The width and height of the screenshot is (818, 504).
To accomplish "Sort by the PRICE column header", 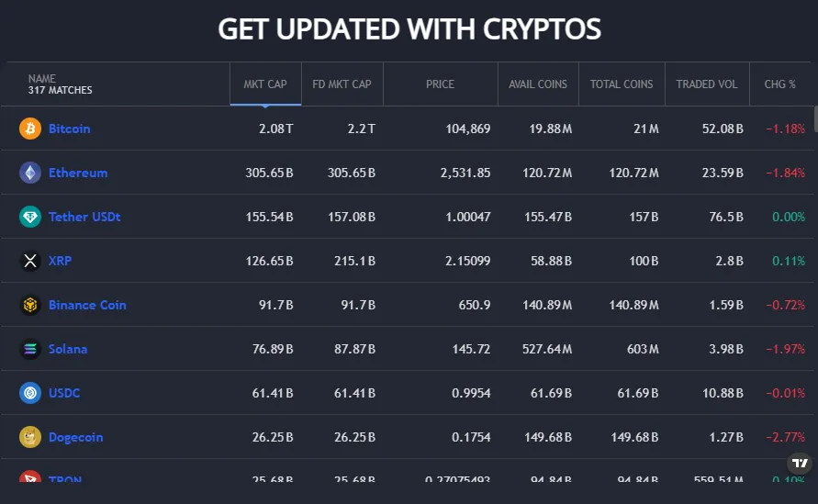I will (x=440, y=84).
